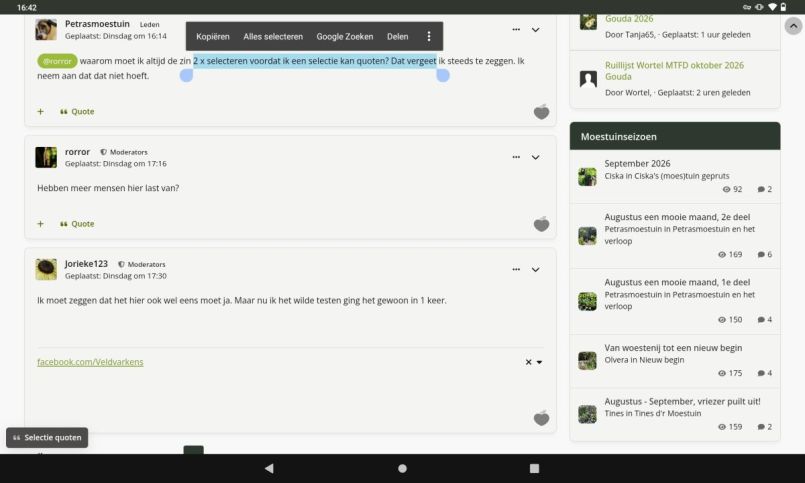
Task: Tap Kopiëren in the selection toolbar
Action: pyautogui.click(x=213, y=36)
